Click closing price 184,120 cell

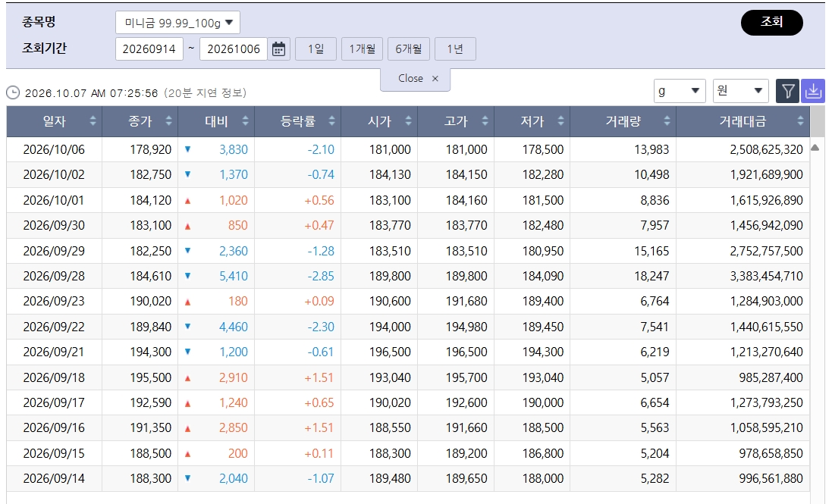click(x=140, y=200)
